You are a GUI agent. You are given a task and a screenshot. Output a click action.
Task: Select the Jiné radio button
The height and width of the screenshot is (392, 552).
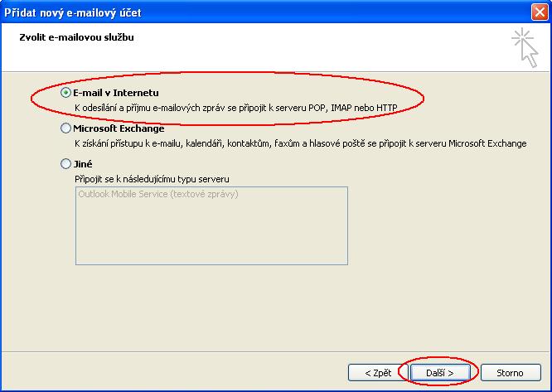(x=65, y=163)
